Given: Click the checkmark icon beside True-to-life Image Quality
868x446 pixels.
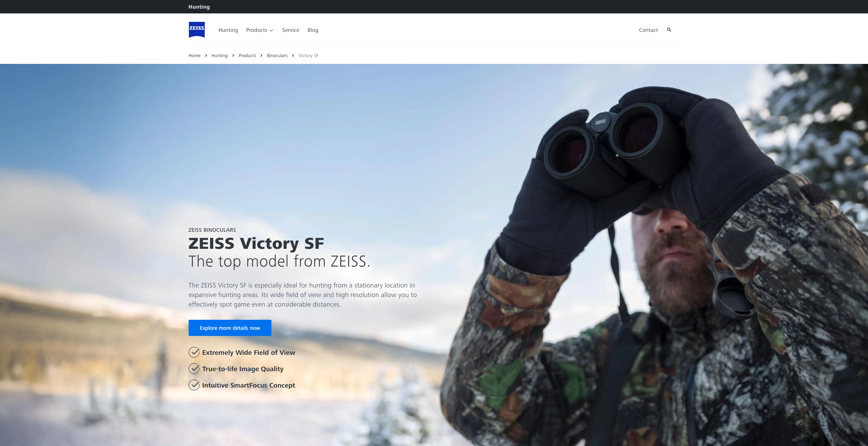Looking at the screenshot, I should coord(194,369).
